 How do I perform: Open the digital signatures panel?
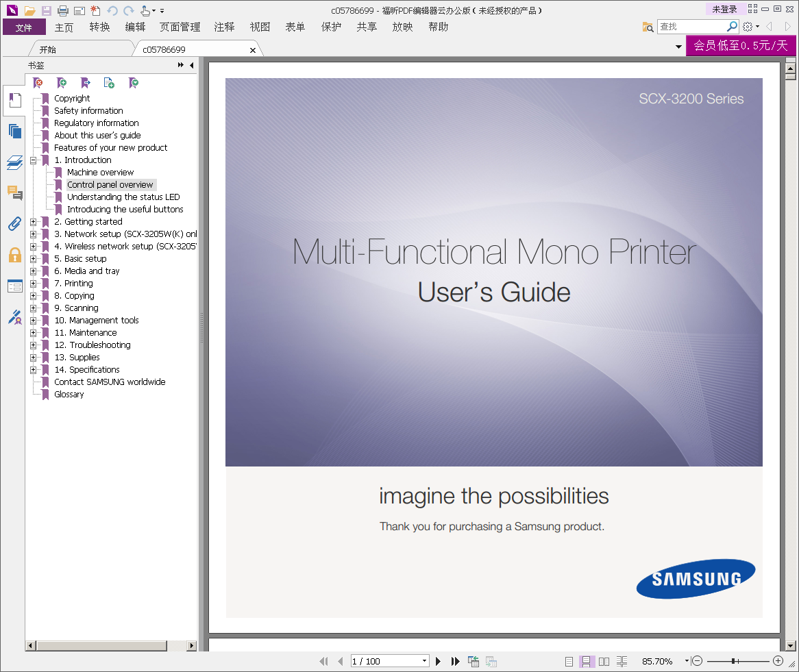(x=15, y=317)
